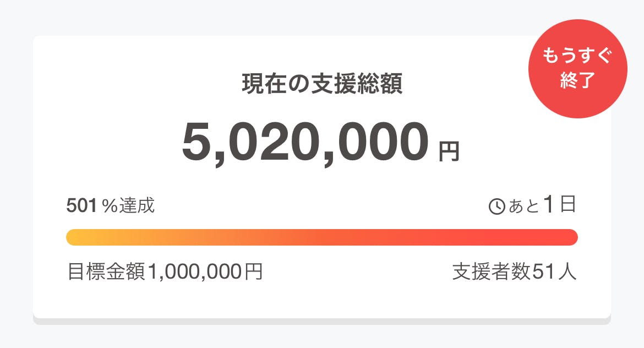Click the 支援者数 label
This screenshot has height=348, width=644.
[x=491, y=271]
